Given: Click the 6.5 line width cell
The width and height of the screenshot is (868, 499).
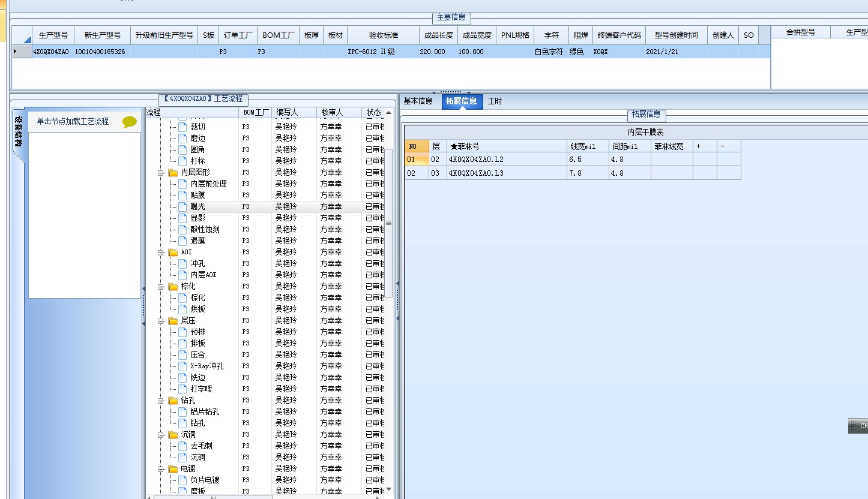Looking at the screenshot, I should pyautogui.click(x=588, y=160).
